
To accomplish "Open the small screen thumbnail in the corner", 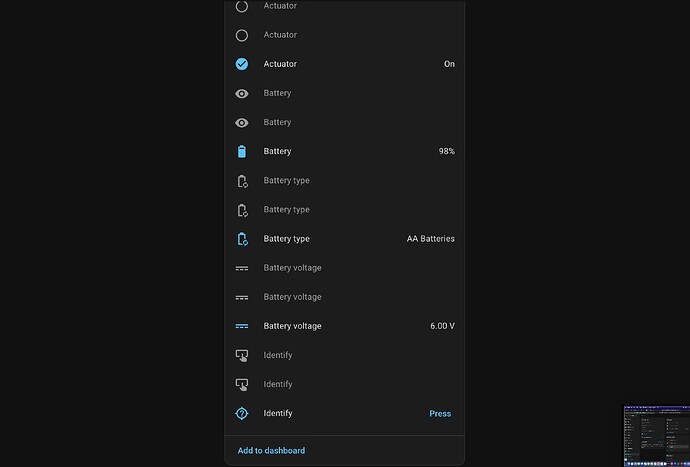I will pyautogui.click(x=657, y=436).
